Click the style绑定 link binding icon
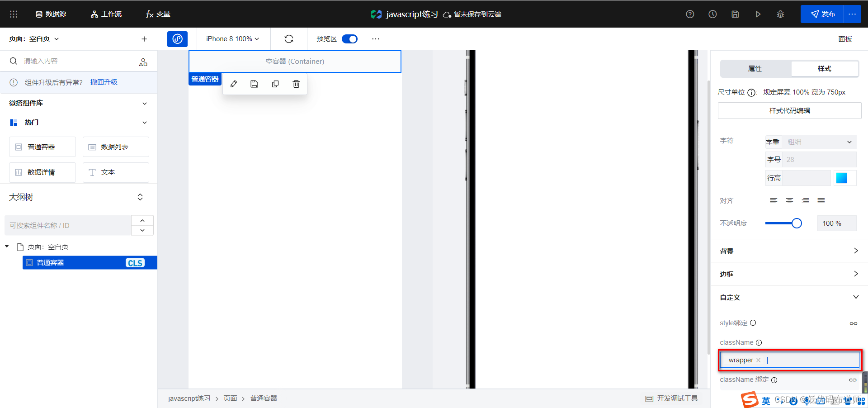The width and height of the screenshot is (868, 408). click(853, 323)
